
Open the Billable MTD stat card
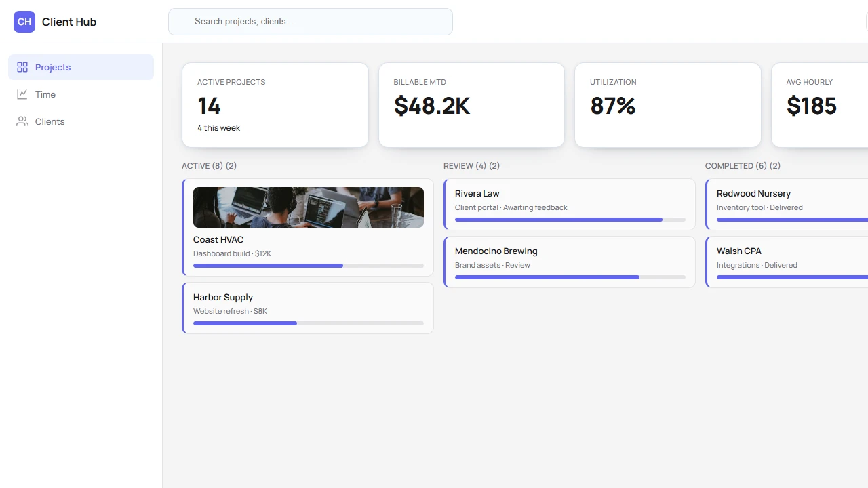471,105
